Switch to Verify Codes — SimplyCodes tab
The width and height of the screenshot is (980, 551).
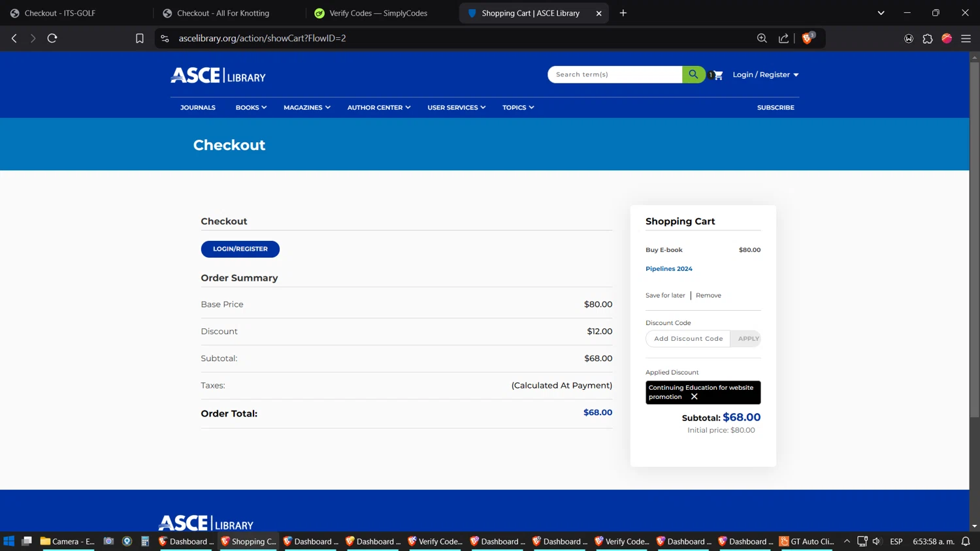coord(382,13)
